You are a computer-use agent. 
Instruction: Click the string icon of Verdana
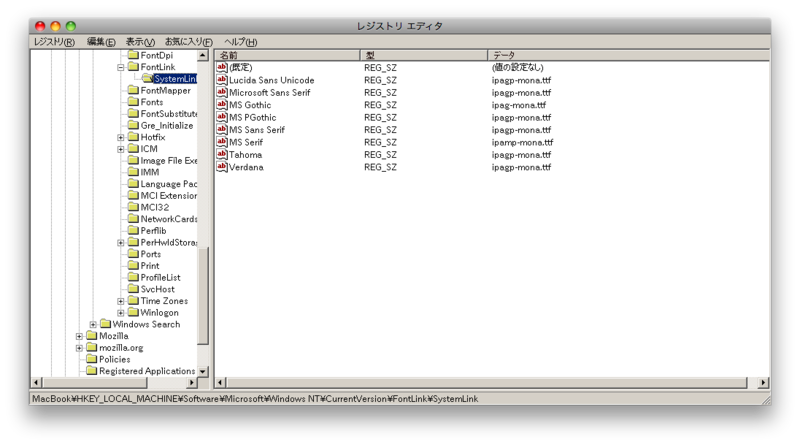[221, 167]
